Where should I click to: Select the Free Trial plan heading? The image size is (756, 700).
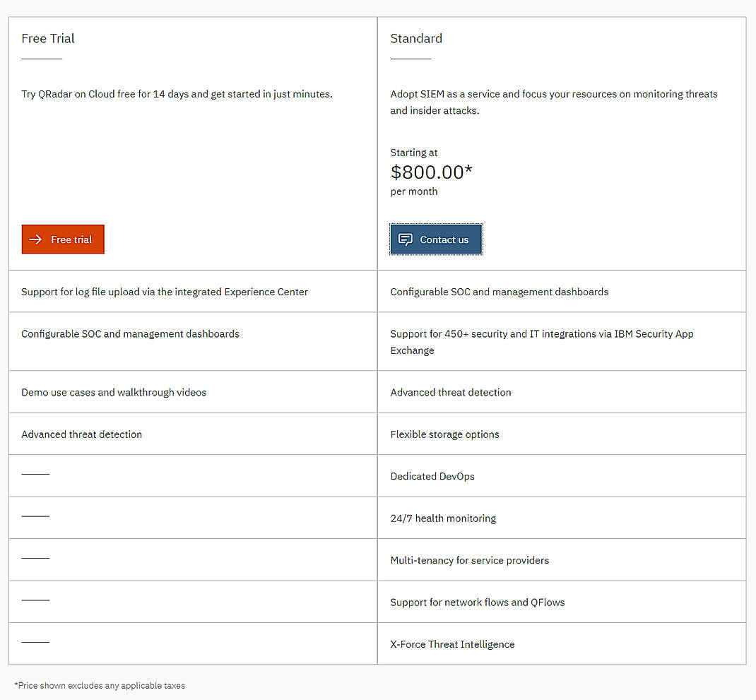48,39
